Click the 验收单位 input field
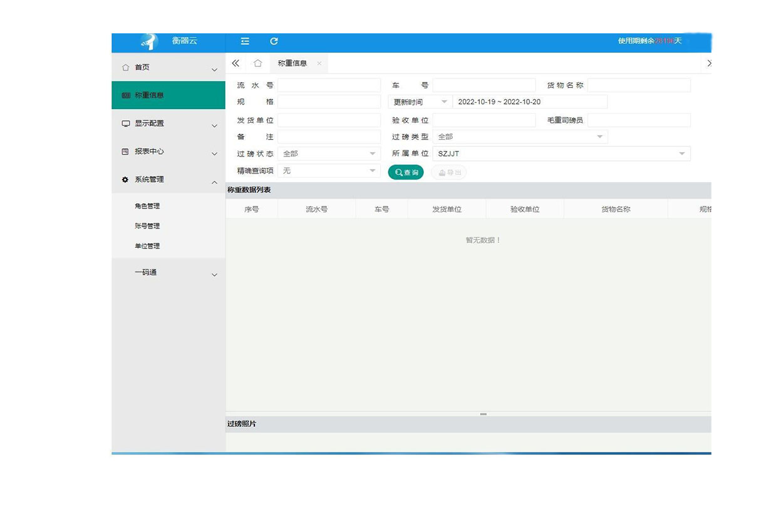Viewport: 766px width, 532px height. coord(484,120)
